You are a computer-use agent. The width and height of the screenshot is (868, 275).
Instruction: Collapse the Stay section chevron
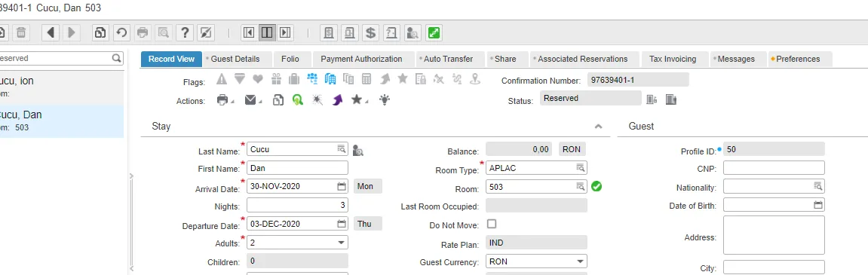(x=598, y=127)
